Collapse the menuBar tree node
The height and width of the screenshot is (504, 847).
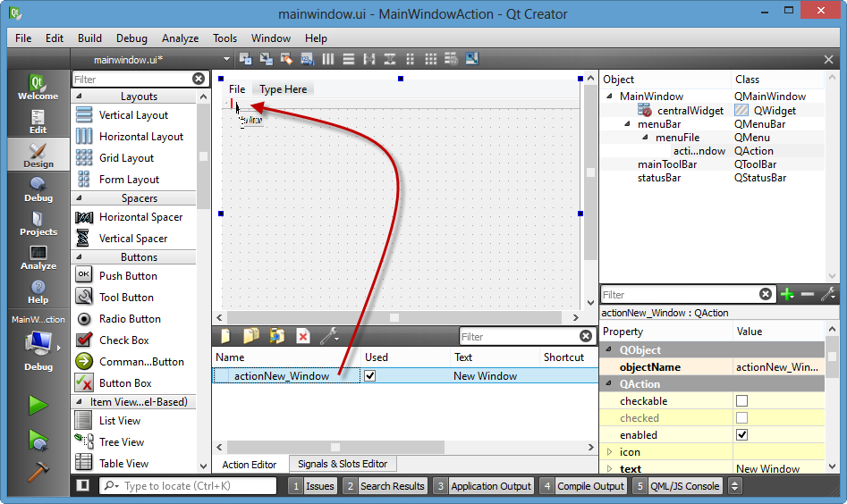coord(628,123)
